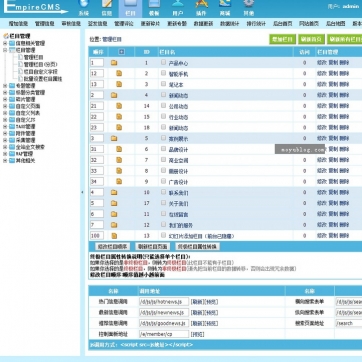362x362 pixels.
Task: Click the green 增加栏目 button
Action: (x=282, y=39)
